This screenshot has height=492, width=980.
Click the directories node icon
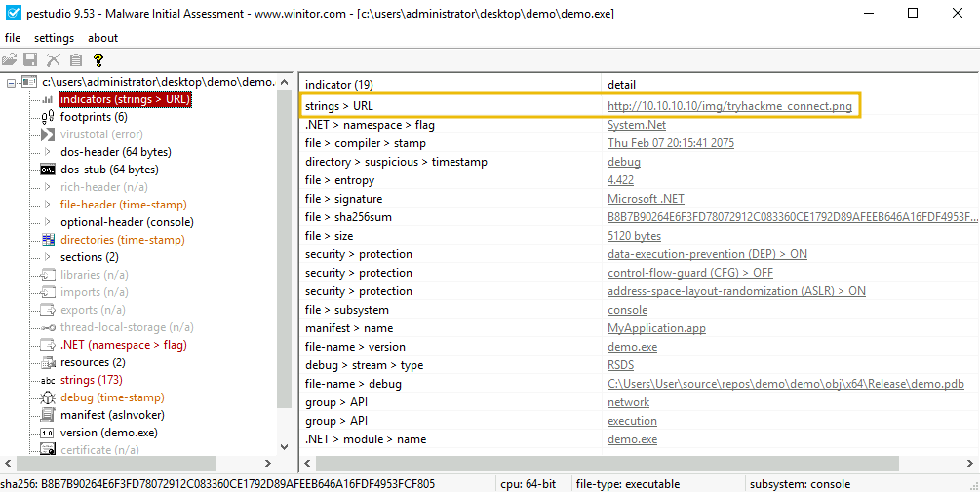(x=48, y=240)
